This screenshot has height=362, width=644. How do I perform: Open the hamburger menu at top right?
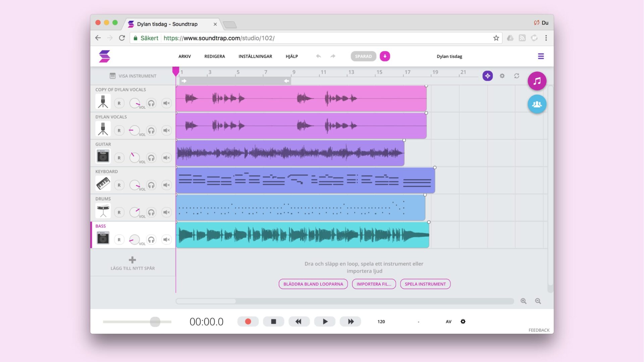point(541,56)
